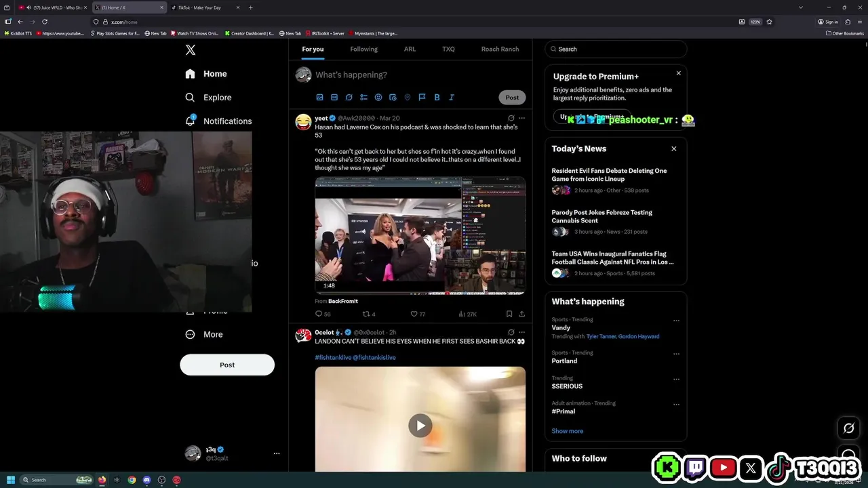Dismiss the Upgrade to Premium+ card
Image resolution: width=868 pixels, height=488 pixels.
tap(678, 73)
